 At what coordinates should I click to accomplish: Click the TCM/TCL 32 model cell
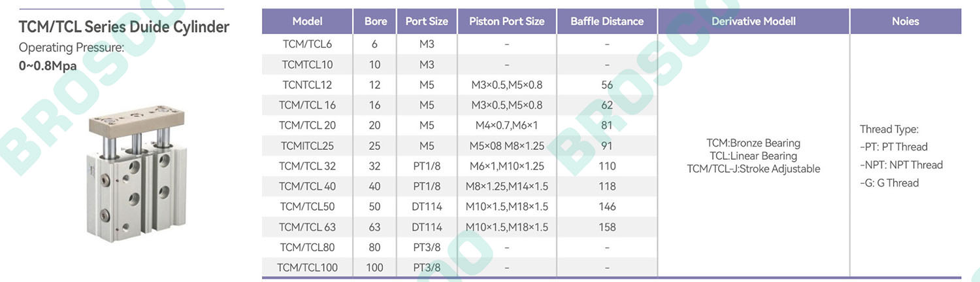click(x=307, y=166)
